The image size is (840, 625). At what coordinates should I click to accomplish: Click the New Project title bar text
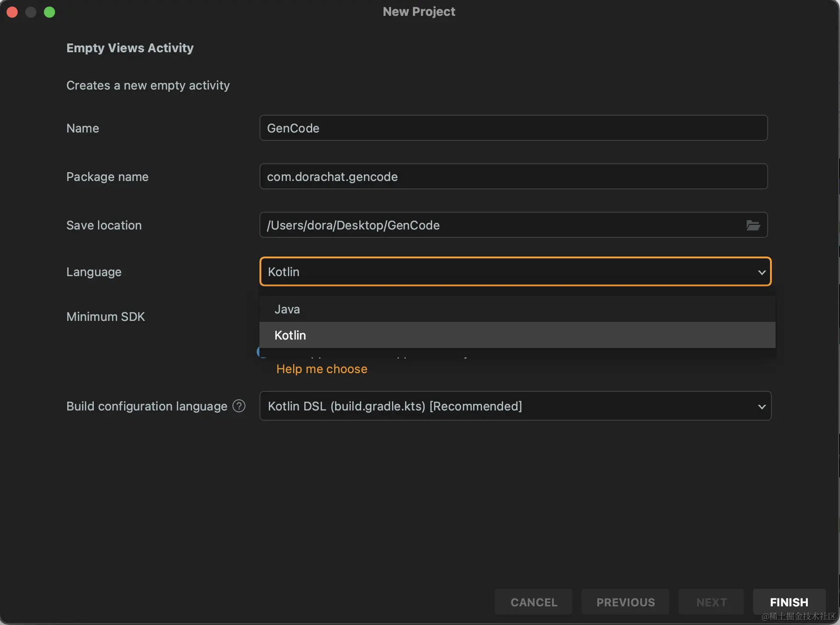point(419,12)
